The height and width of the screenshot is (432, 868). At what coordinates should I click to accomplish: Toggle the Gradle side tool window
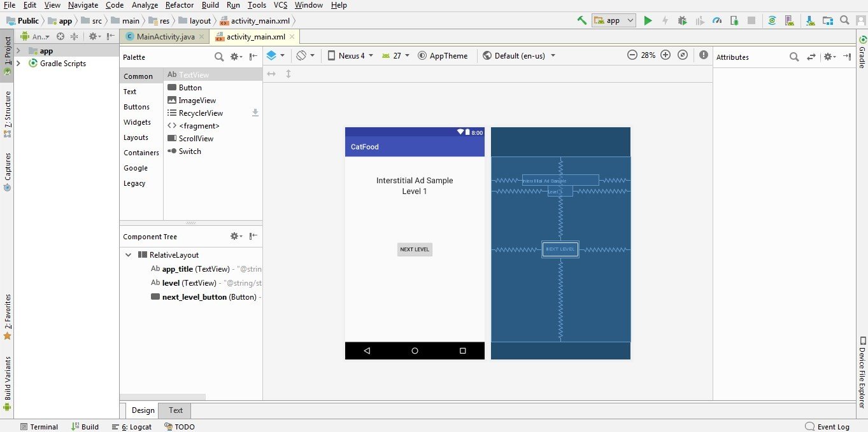pos(862,52)
